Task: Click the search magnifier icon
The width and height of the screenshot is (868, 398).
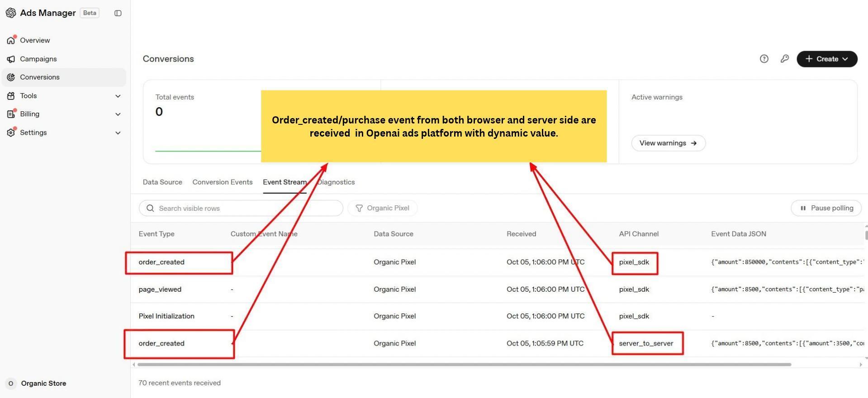Action: point(150,208)
